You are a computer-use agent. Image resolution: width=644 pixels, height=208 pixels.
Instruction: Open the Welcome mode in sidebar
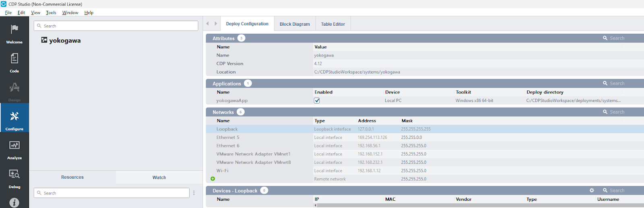[14, 34]
